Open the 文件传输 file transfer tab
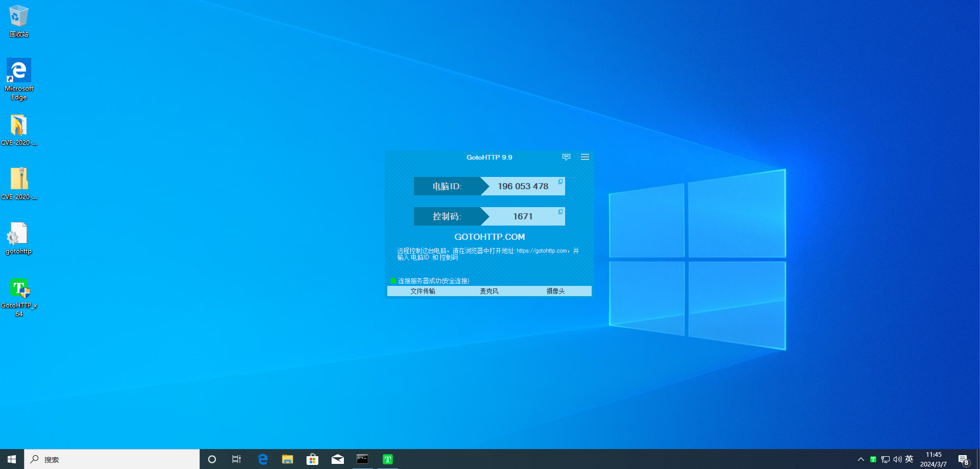 click(423, 291)
